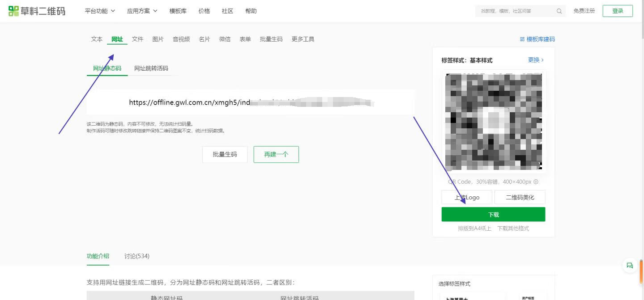This screenshot has width=644, height=300.
Task: Click the 模板库建码 grid icon
Action: (x=522, y=39)
